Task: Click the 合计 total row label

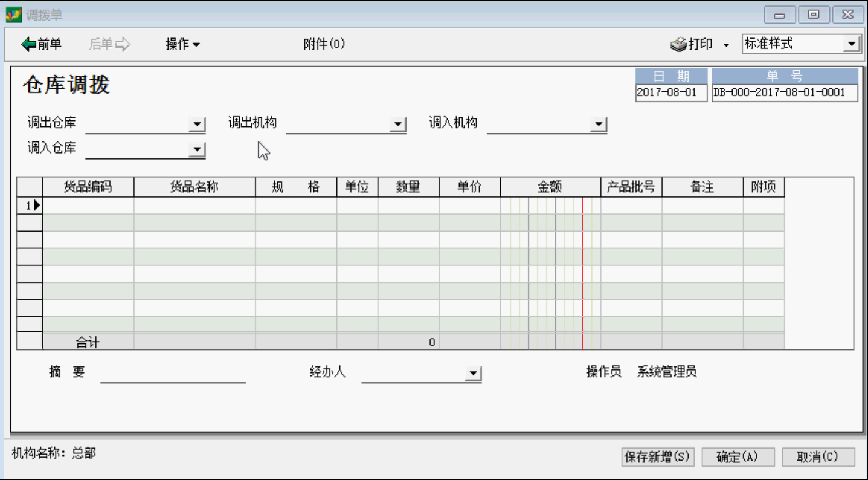Action: click(88, 342)
